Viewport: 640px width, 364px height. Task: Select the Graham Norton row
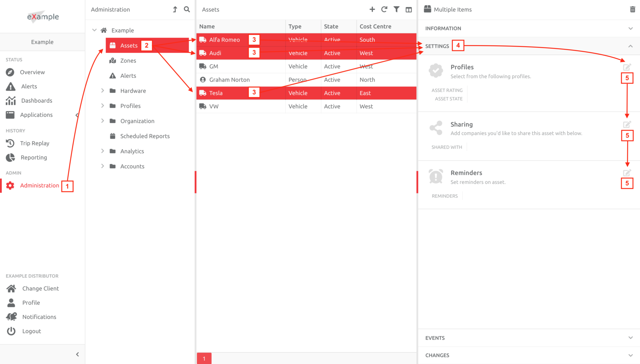pos(229,80)
